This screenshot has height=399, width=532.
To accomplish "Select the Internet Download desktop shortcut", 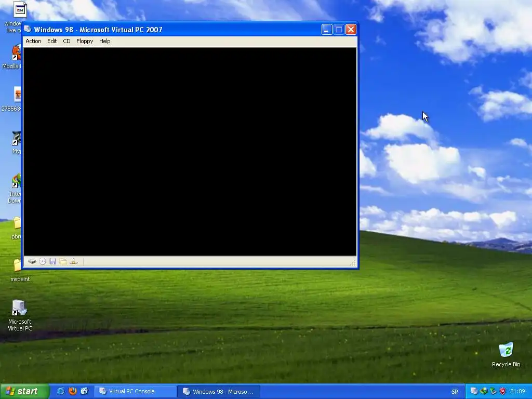I will [x=14, y=188].
